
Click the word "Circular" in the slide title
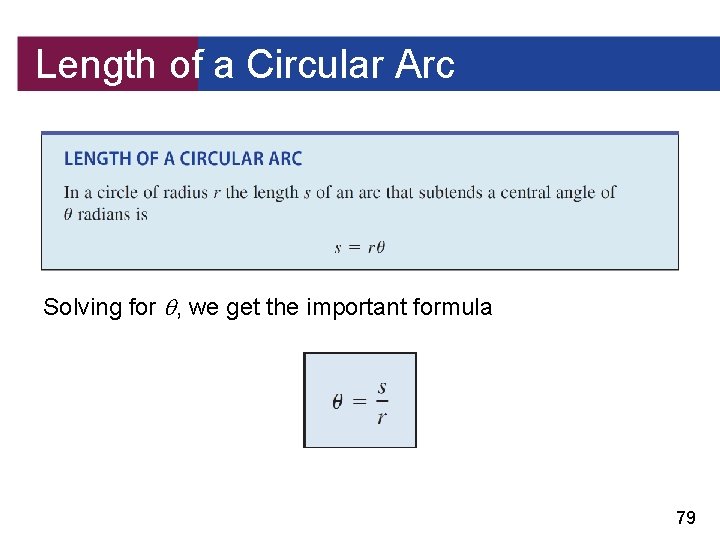tap(315, 64)
